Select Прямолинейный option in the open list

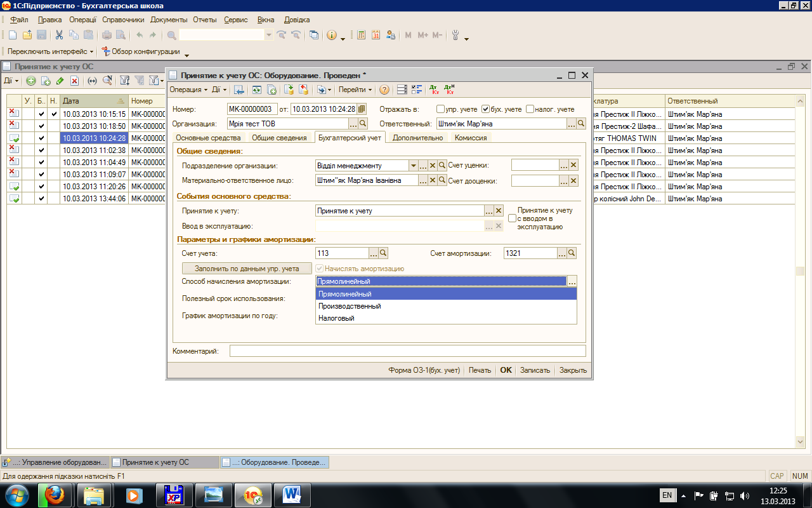(446, 294)
